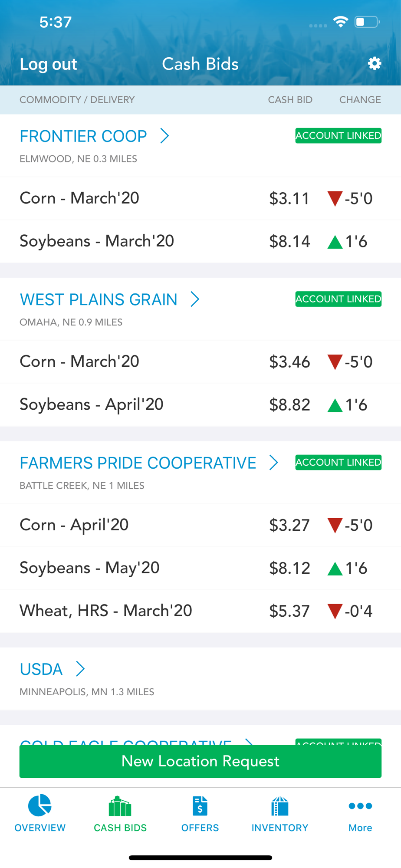Open the Wheat, HRS - March'20 row

tap(200, 611)
